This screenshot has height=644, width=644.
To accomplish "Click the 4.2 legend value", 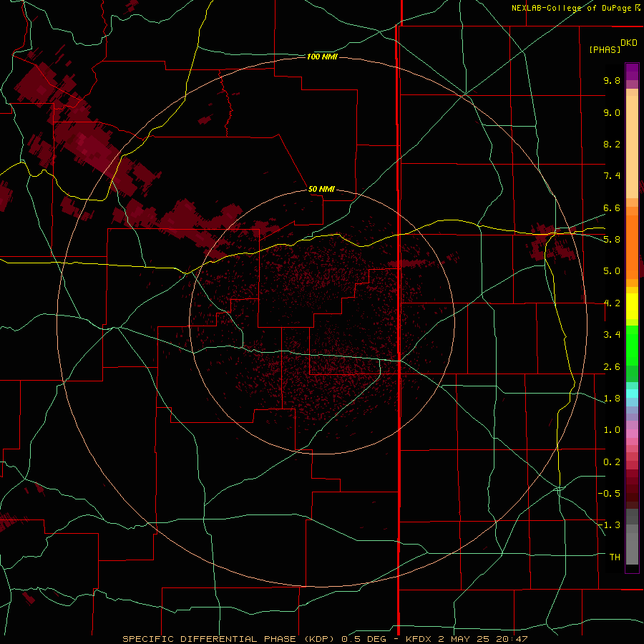I will (x=612, y=303).
